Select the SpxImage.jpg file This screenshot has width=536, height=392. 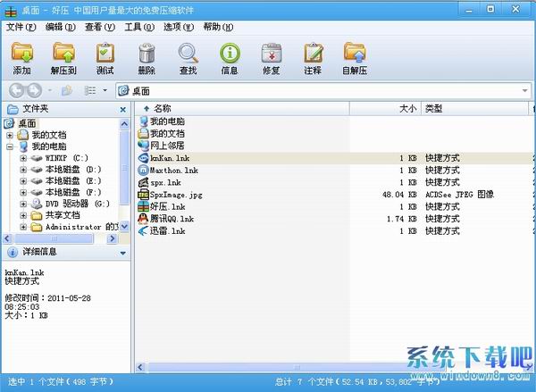(x=176, y=195)
